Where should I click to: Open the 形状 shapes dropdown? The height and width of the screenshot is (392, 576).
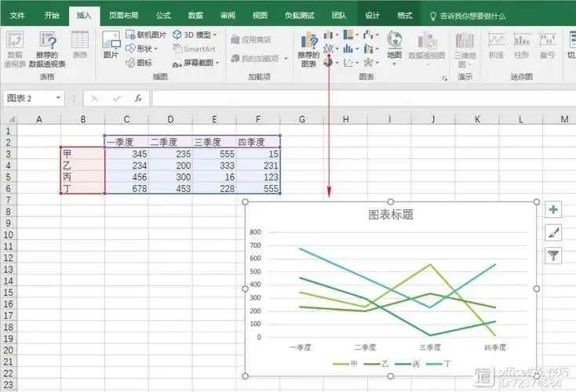(142, 49)
